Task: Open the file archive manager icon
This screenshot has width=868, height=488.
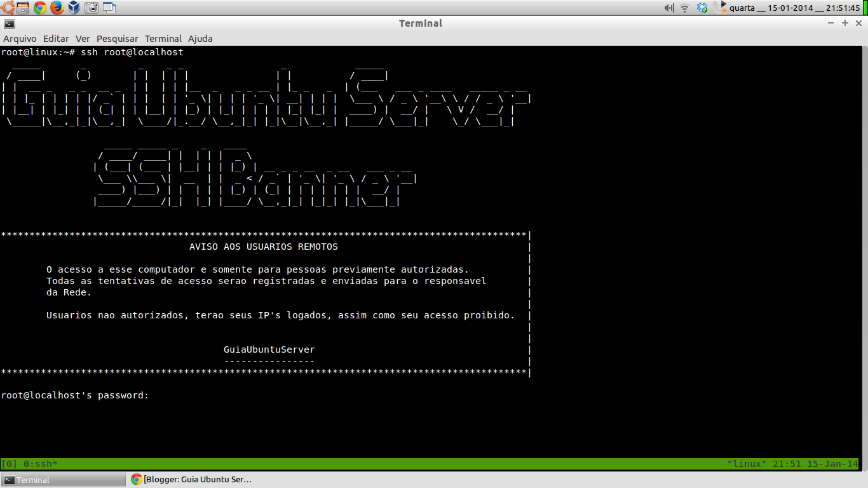Action: coord(23,6)
